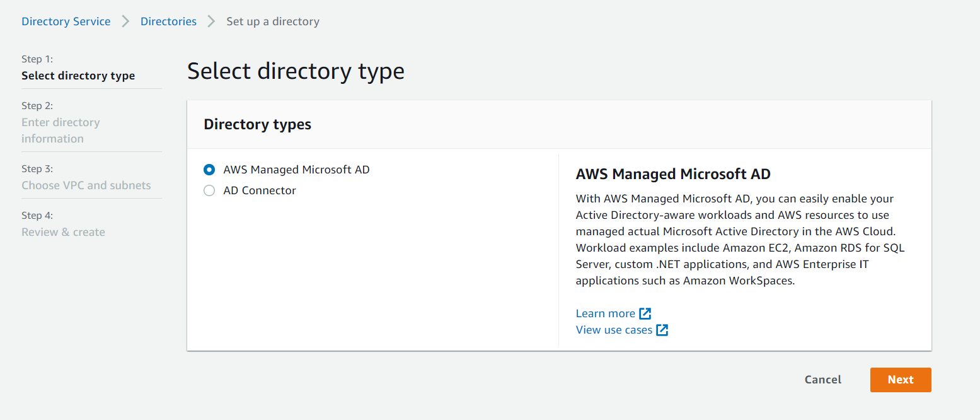Open the Learn more link
980x420 pixels.
[x=605, y=313]
